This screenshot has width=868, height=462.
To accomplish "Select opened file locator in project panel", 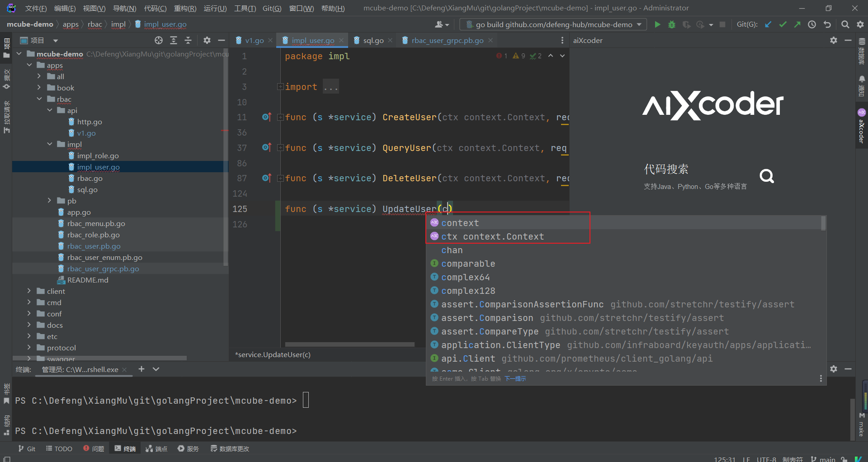I will (x=159, y=40).
